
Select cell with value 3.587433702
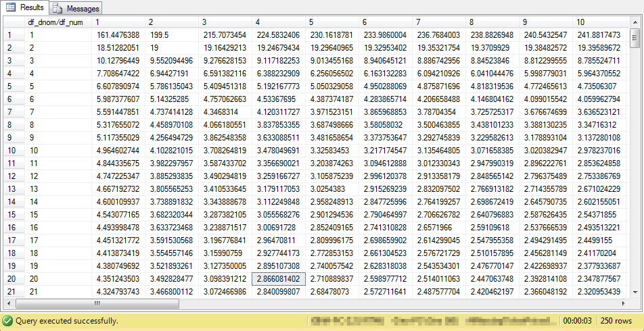point(225,163)
